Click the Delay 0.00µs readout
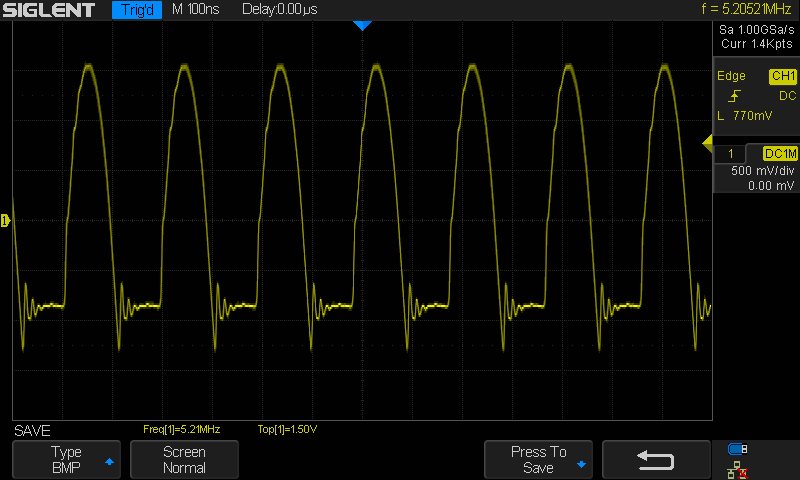This screenshot has width=800, height=480. click(280, 9)
